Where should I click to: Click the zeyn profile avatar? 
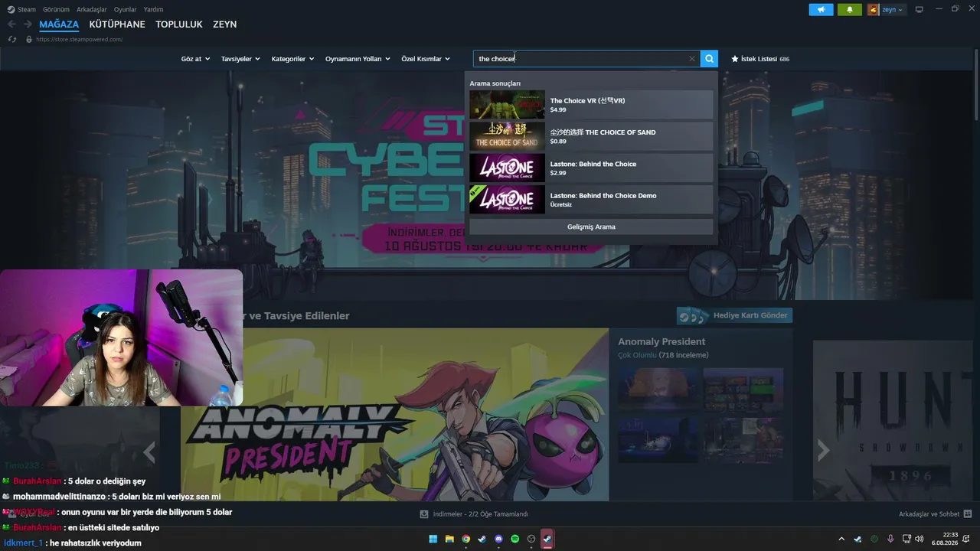point(873,9)
